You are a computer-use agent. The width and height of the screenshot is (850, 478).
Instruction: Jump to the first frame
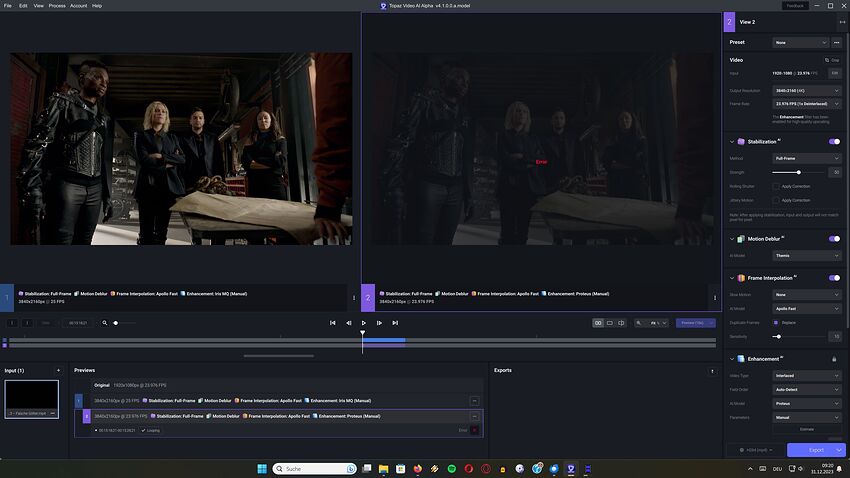(x=333, y=323)
